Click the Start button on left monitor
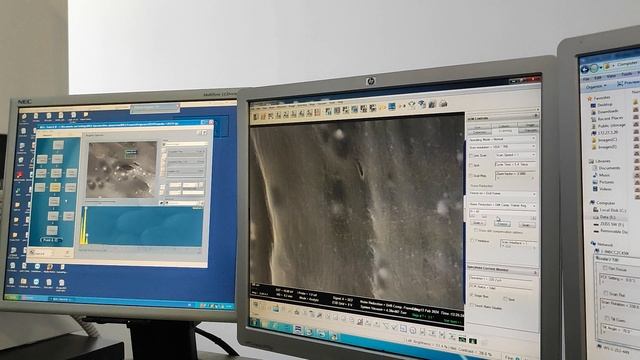The image size is (640, 360). pyautogui.click(x=12, y=297)
